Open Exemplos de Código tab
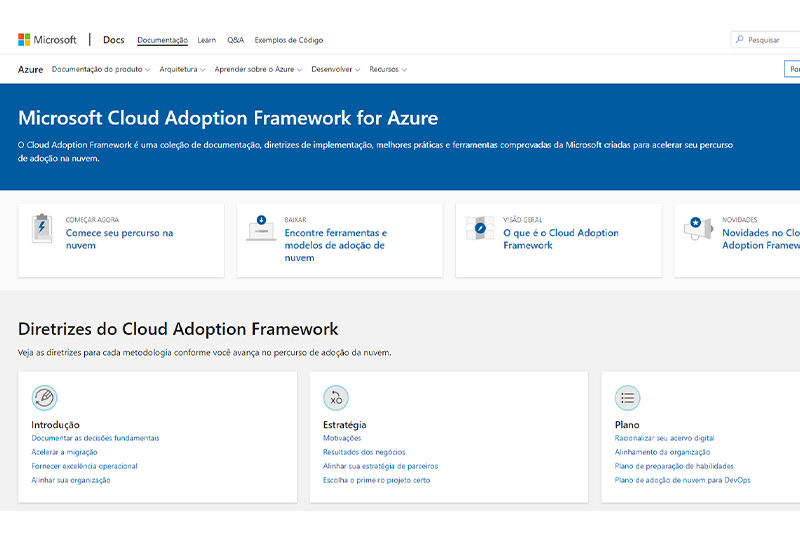 pyautogui.click(x=289, y=40)
